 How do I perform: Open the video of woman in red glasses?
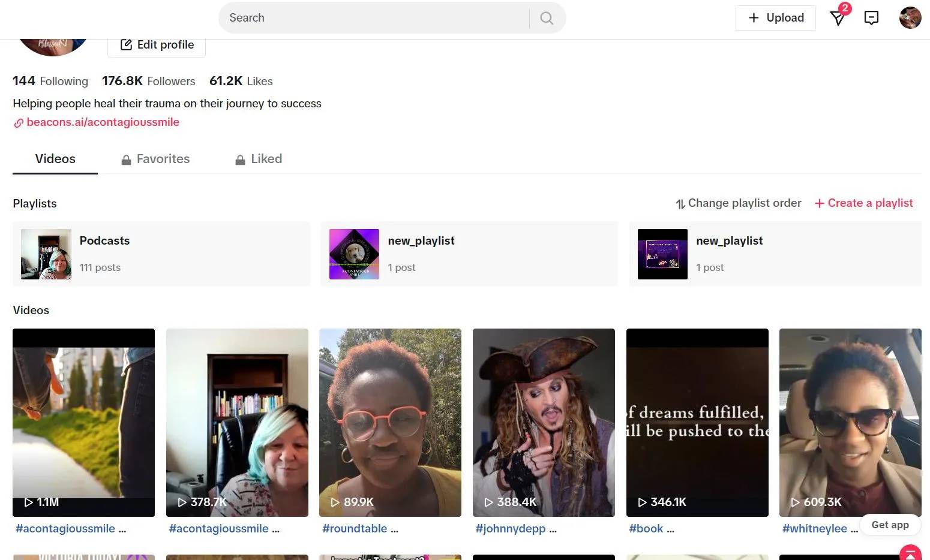pos(390,423)
